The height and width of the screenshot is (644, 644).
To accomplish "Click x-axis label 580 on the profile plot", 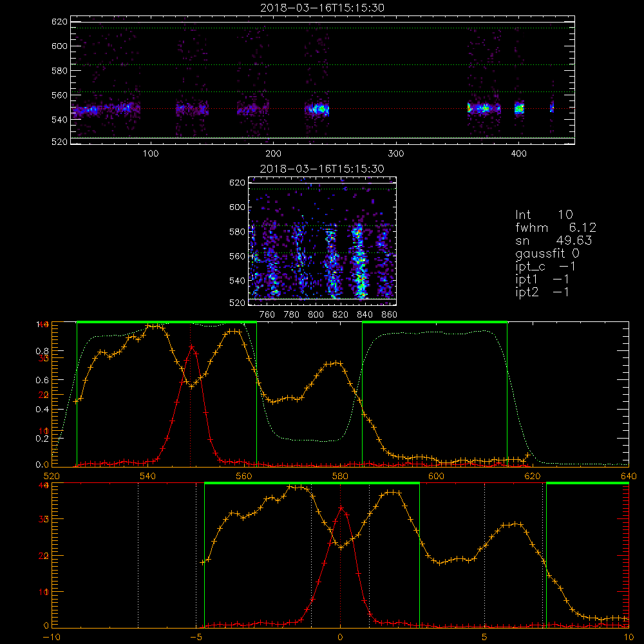I will pyautogui.click(x=340, y=476).
